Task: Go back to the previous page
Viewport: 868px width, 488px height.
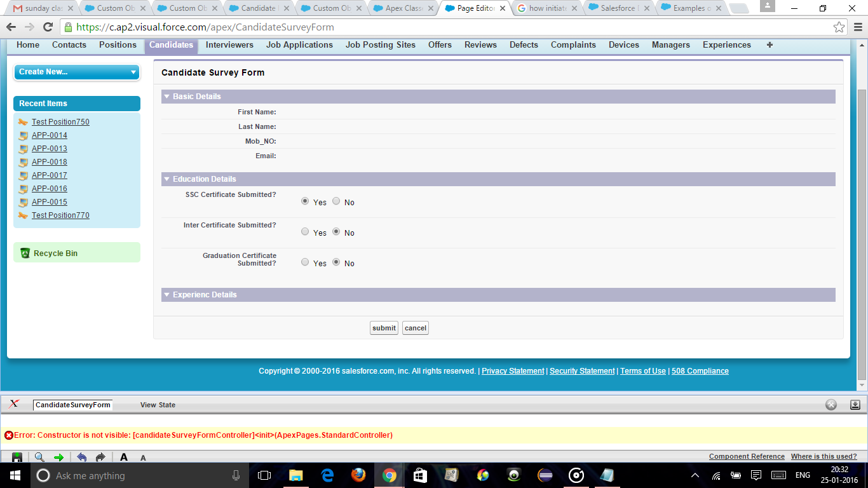Action: click(x=11, y=27)
